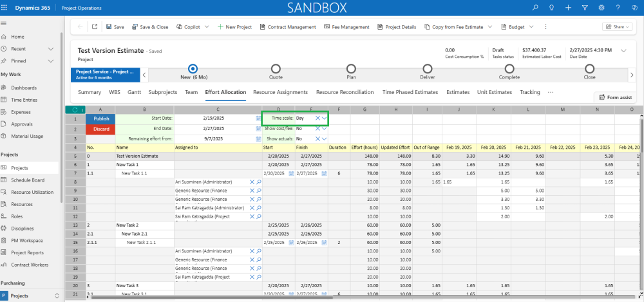Click the blue Publish button

pos(101,118)
